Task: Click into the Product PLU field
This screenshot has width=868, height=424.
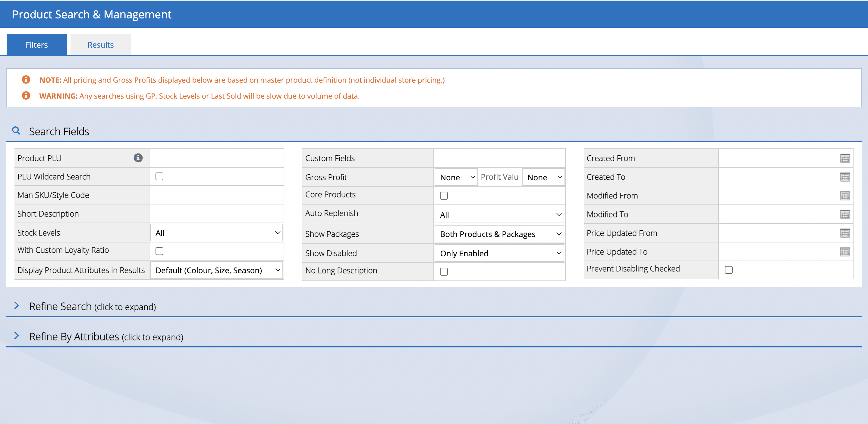Action: (x=216, y=158)
